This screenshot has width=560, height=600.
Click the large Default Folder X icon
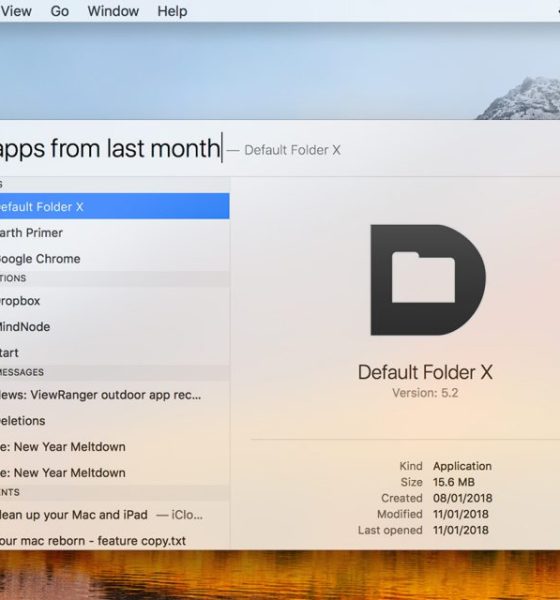coord(428,280)
